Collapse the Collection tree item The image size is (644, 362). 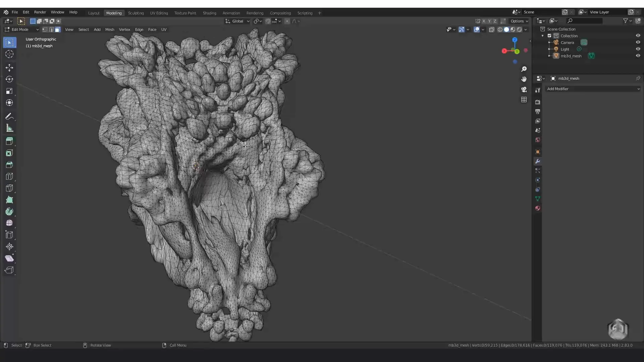click(543, 36)
